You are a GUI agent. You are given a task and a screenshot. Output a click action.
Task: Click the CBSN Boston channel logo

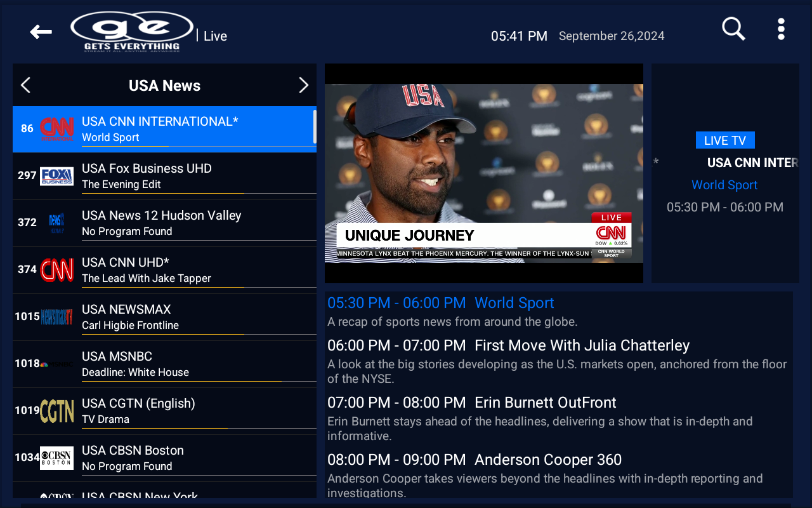[56, 458]
